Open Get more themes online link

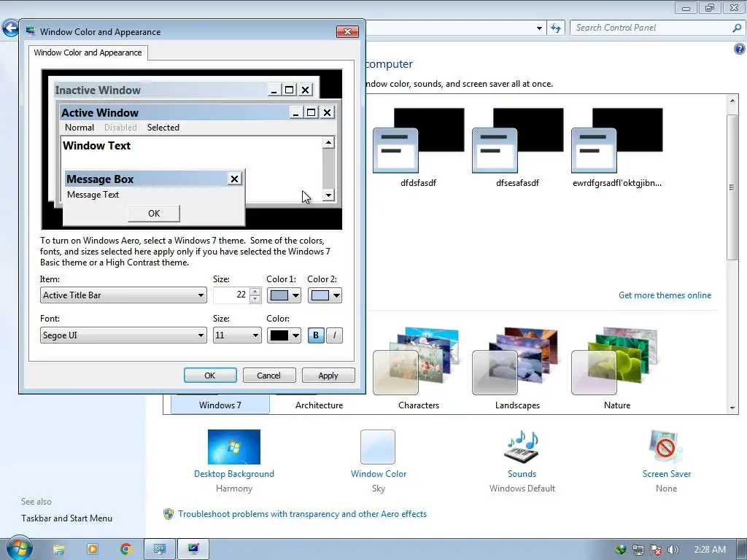pyautogui.click(x=665, y=295)
